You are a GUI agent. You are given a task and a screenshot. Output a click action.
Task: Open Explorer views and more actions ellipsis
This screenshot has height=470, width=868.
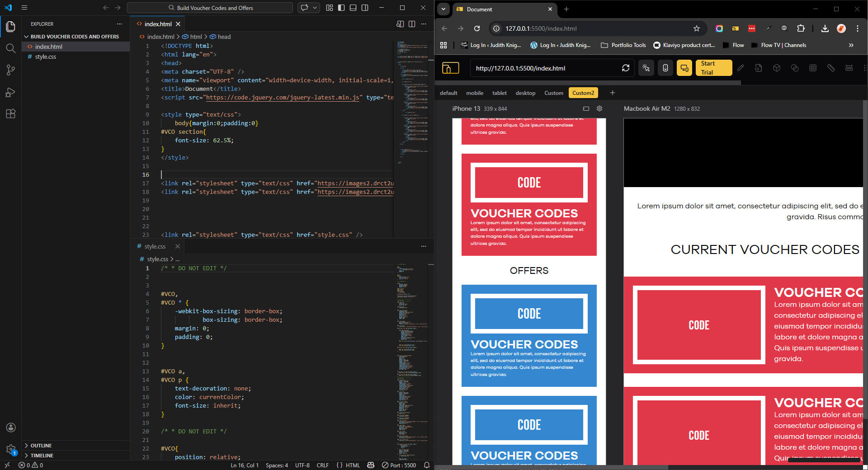(119, 24)
